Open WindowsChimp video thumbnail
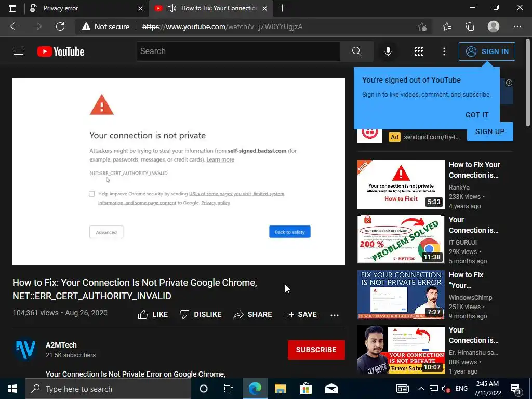The height and width of the screenshot is (399, 532). (401, 295)
